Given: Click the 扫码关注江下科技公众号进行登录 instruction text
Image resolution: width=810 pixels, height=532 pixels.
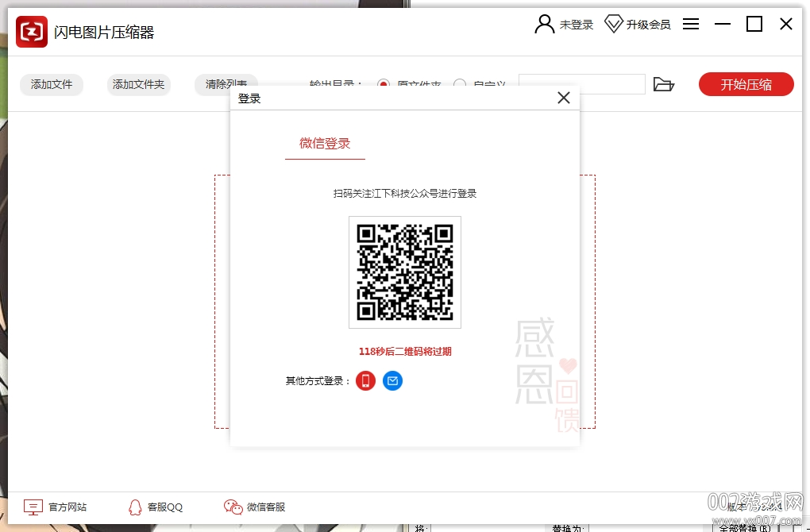Looking at the screenshot, I should click(x=405, y=194).
